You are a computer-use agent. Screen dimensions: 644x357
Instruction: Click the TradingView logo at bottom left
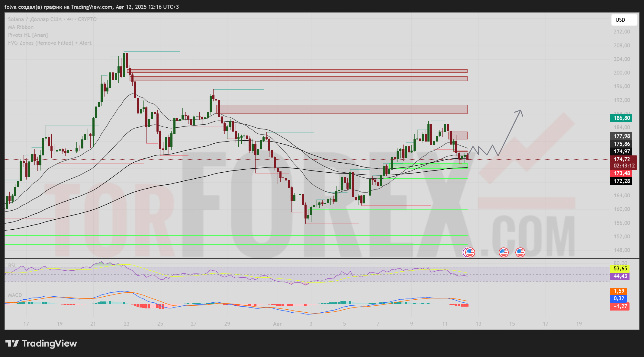41,343
